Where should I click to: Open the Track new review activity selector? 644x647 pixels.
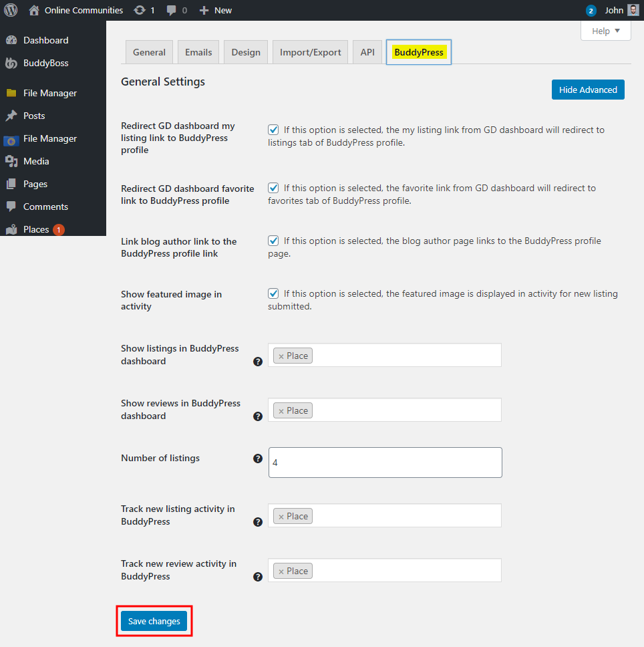tap(401, 570)
